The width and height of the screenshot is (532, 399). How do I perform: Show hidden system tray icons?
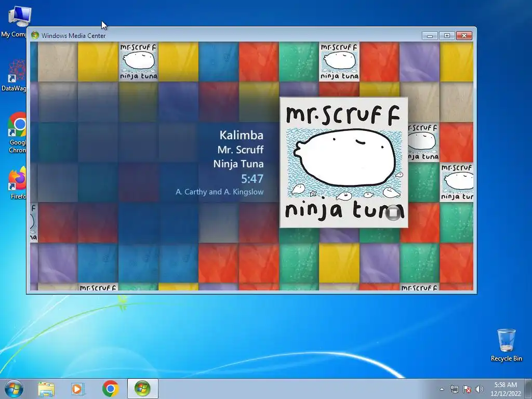[x=442, y=389]
